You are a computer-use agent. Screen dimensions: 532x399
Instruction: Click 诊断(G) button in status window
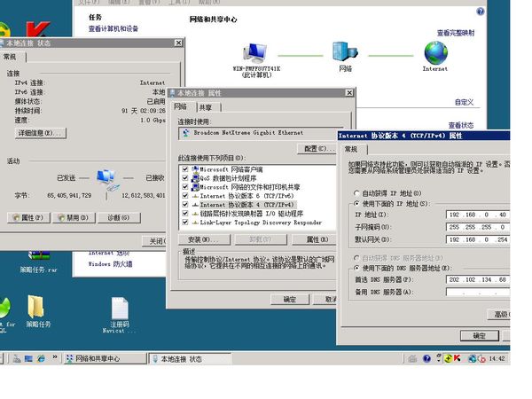(119, 217)
